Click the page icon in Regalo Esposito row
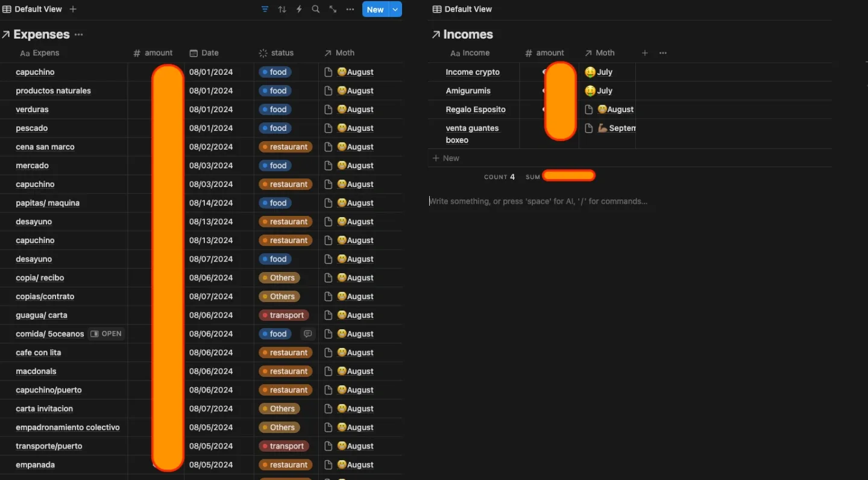 pos(590,110)
